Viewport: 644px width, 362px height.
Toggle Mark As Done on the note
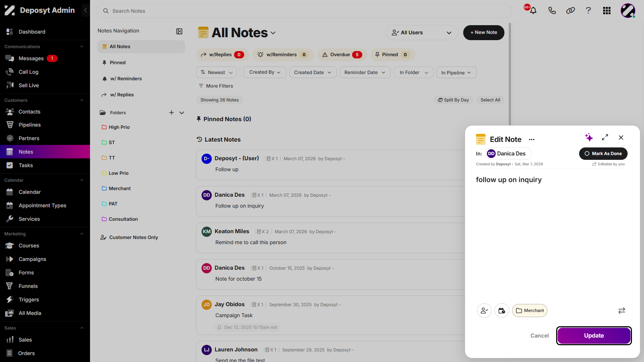tap(603, 154)
